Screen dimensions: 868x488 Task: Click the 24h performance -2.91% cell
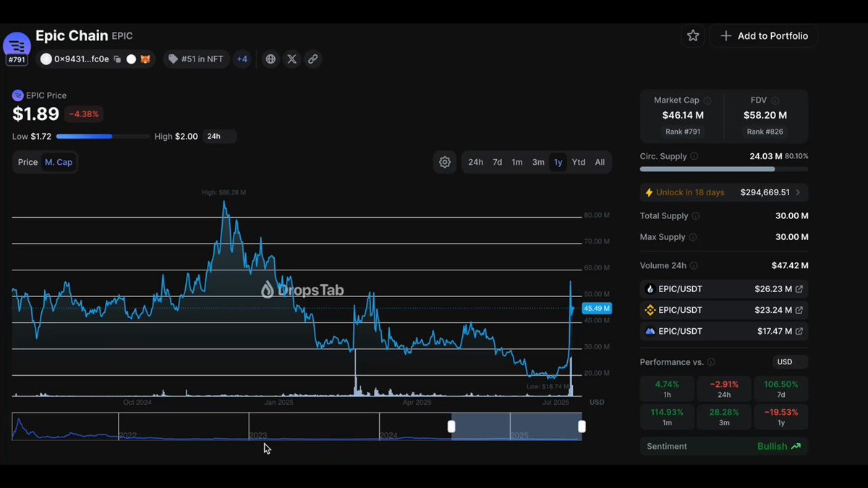pos(724,389)
